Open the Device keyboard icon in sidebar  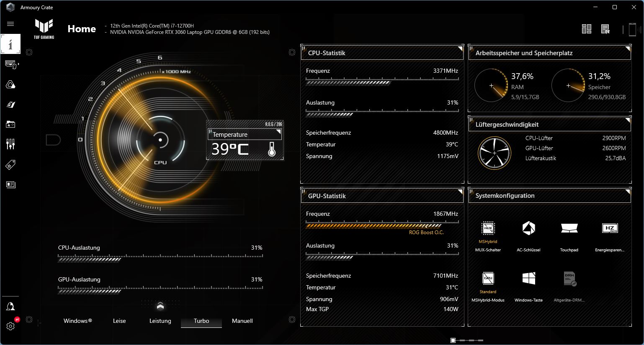(x=10, y=64)
